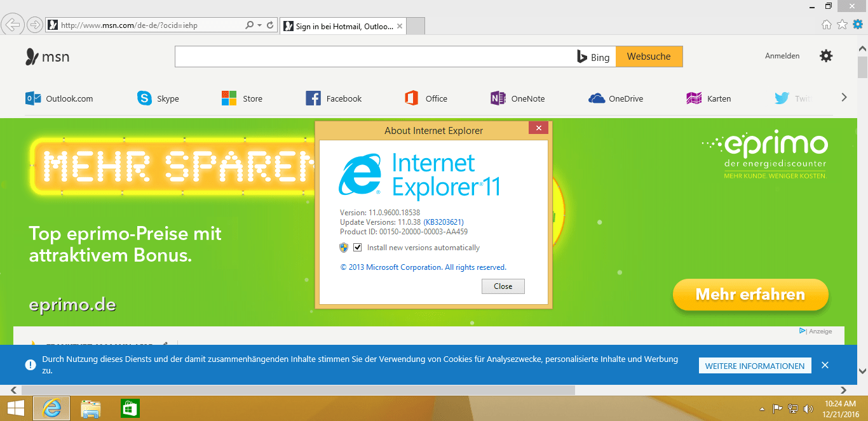Open msn page settings gear
Viewport: 868px width, 421px height.
pyautogui.click(x=826, y=56)
